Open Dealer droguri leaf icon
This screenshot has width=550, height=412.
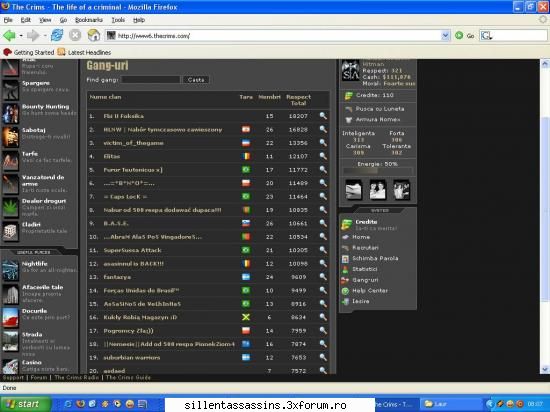10,208
